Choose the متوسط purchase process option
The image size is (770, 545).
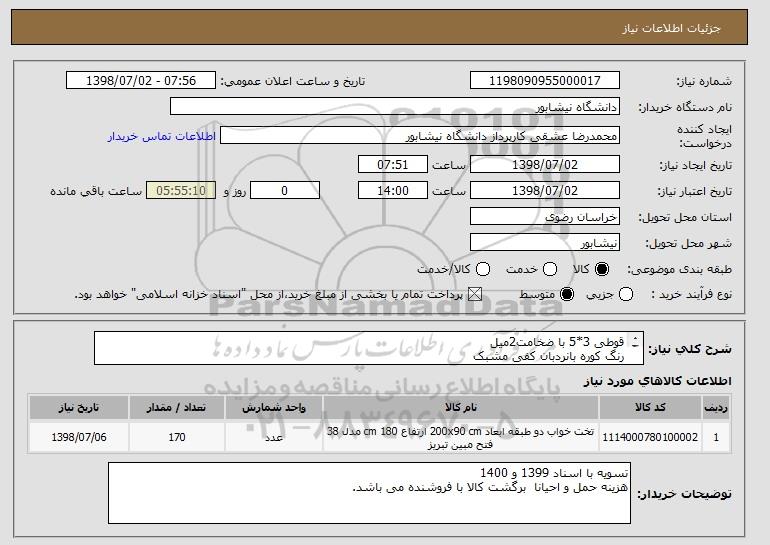point(567,295)
